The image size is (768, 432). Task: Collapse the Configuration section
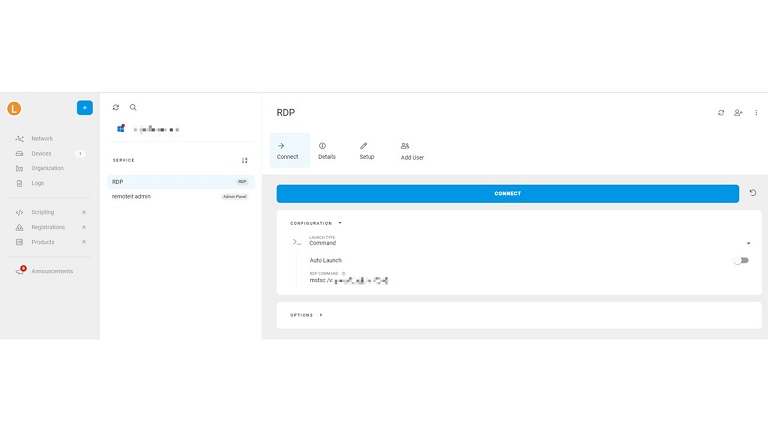coord(316,223)
